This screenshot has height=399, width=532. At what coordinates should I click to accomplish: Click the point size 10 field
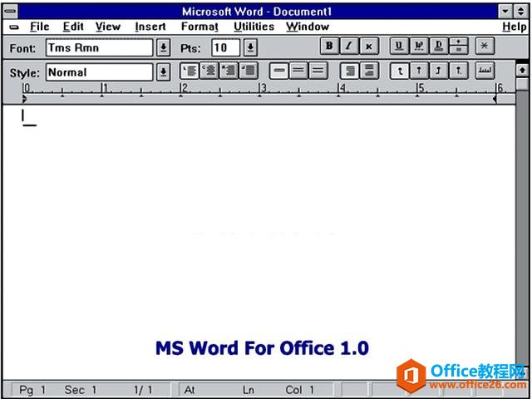coord(226,47)
